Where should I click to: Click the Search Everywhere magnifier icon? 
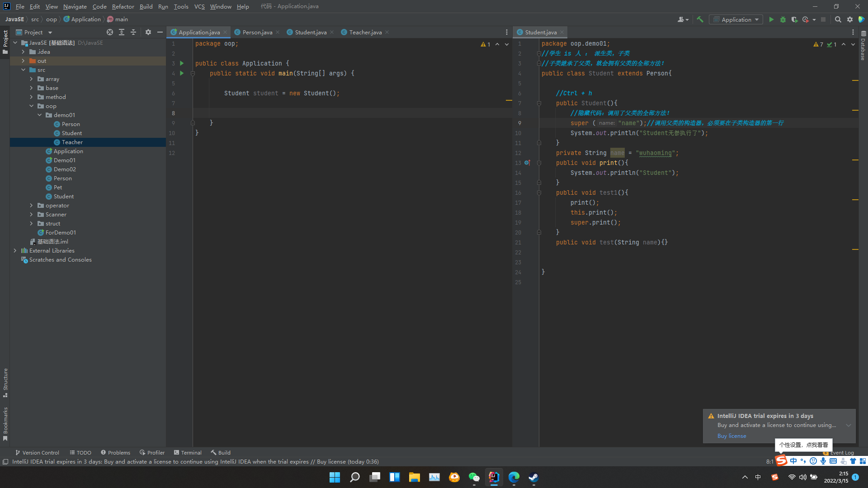pyautogui.click(x=838, y=19)
